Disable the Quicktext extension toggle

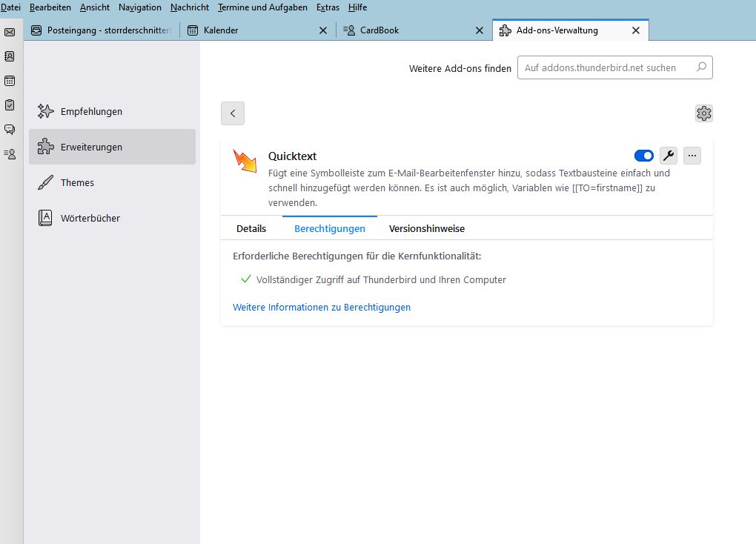click(x=643, y=156)
